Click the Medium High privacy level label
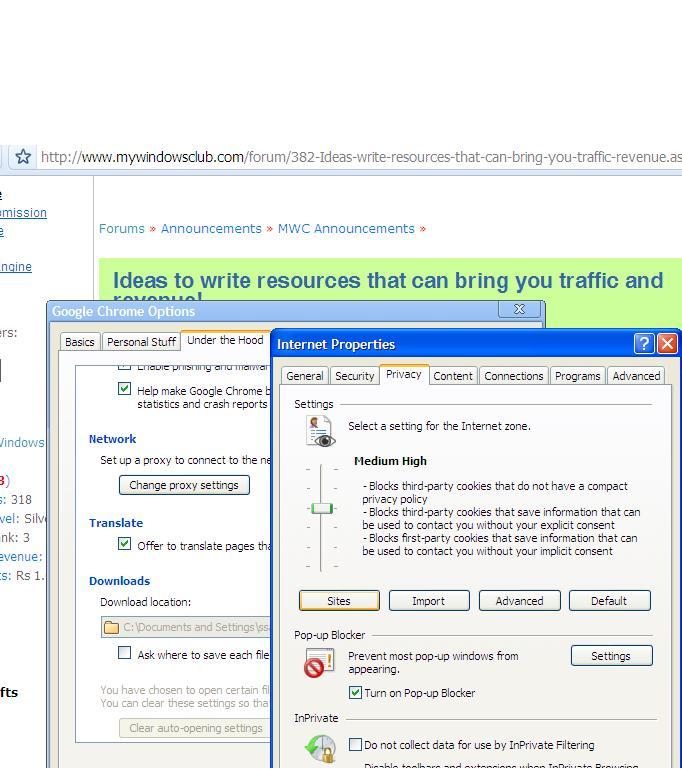Viewport: 682px width, 770px height. (x=390, y=461)
